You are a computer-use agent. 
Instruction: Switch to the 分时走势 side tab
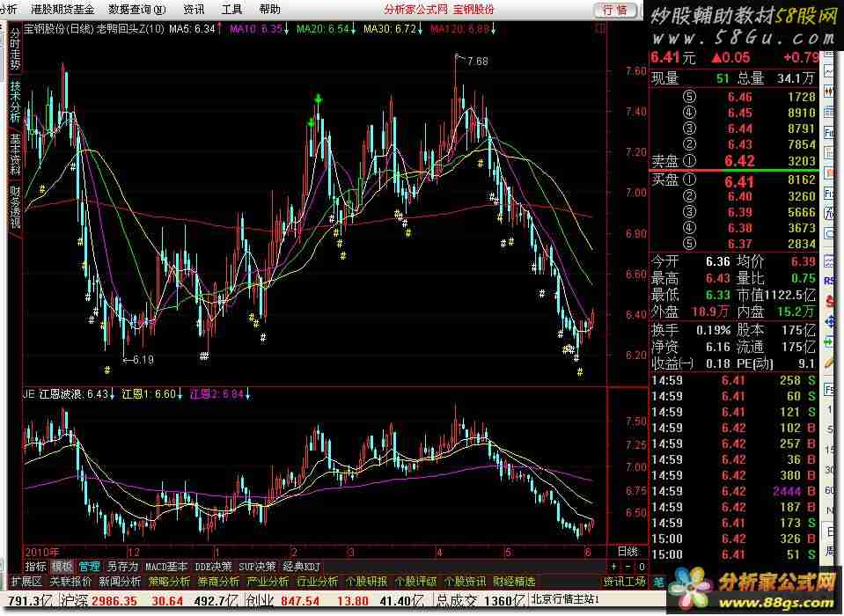click(15, 49)
